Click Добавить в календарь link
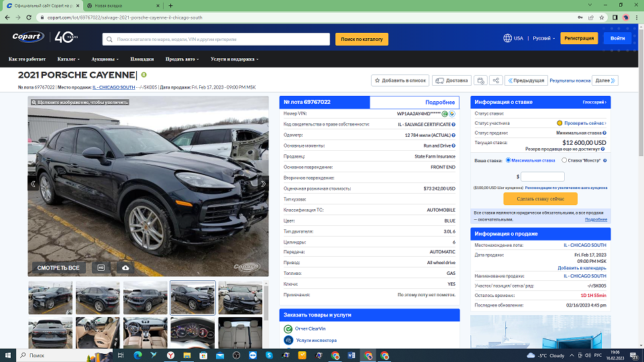The image size is (644, 362). tap(582, 268)
